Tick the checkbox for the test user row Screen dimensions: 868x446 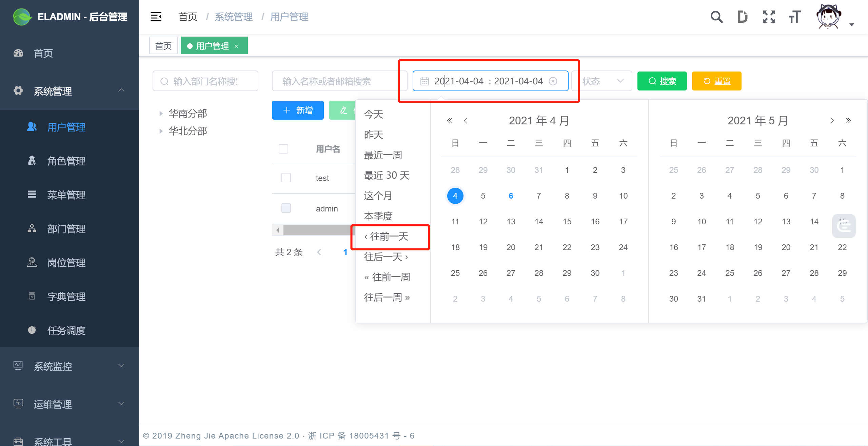pyautogui.click(x=286, y=178)
